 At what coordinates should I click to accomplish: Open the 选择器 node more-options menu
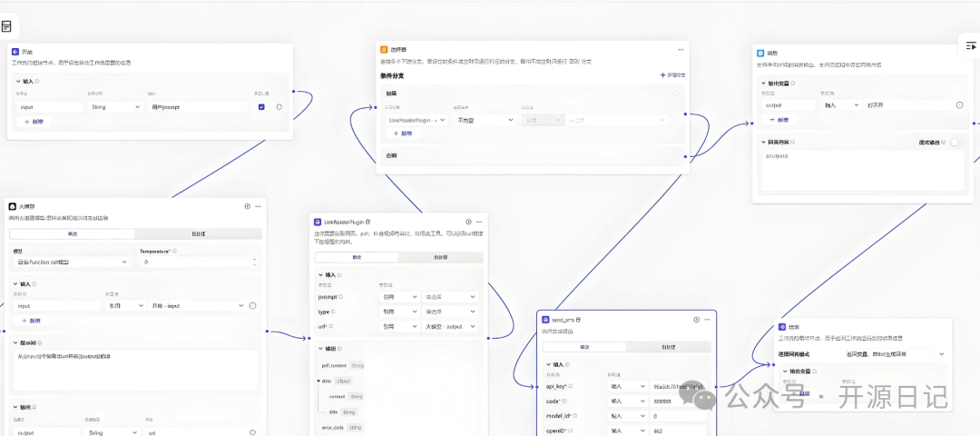(681, 49)
